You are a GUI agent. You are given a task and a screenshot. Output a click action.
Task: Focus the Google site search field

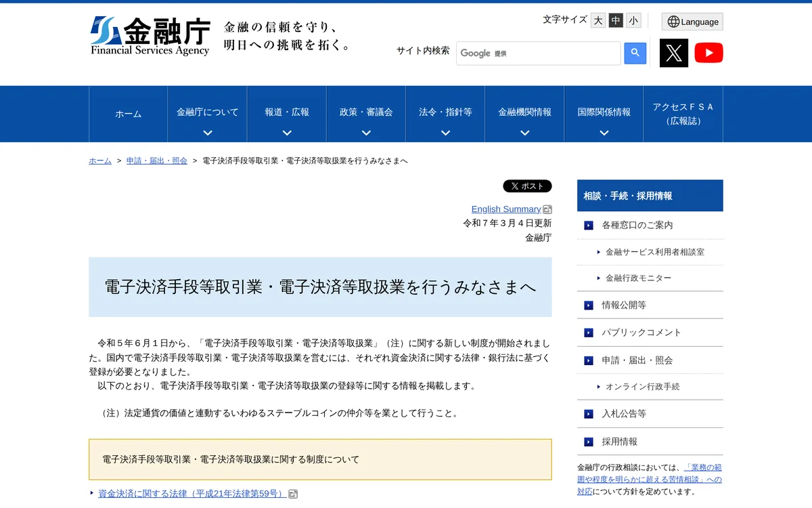point(539,53)
